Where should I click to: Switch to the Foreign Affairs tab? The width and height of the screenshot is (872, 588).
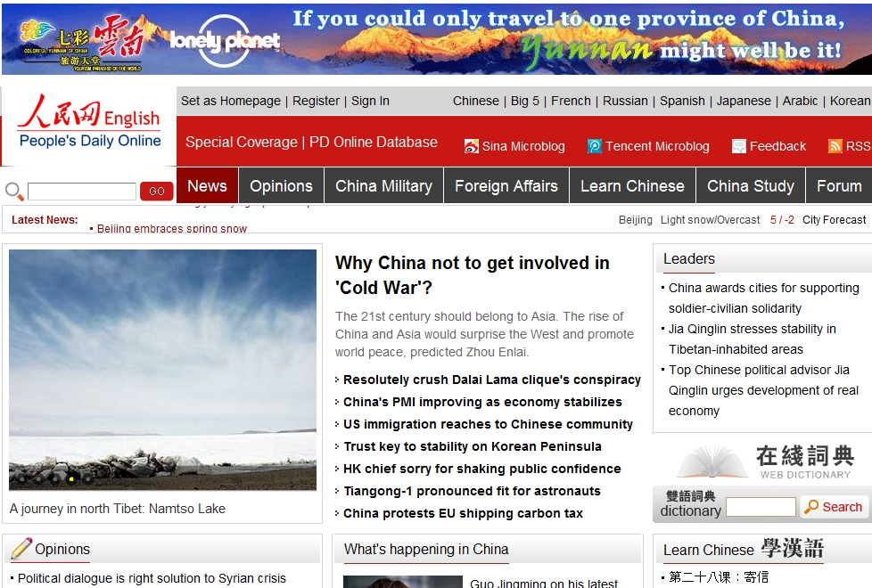click(x=506, y=185)
